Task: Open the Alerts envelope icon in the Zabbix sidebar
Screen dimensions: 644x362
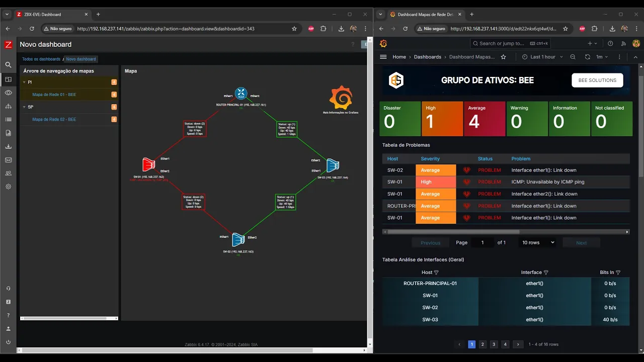Action: (8, 160)
